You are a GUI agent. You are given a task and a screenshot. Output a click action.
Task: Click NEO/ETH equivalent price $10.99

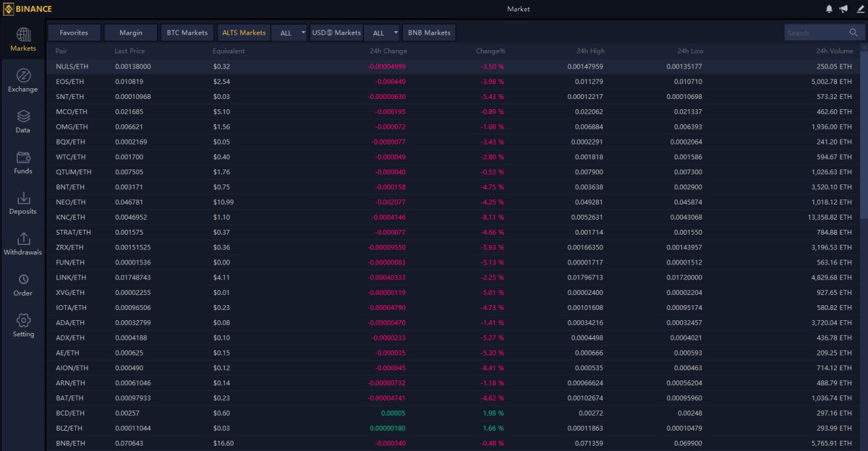pyautogui.click(x=223, y=202)
